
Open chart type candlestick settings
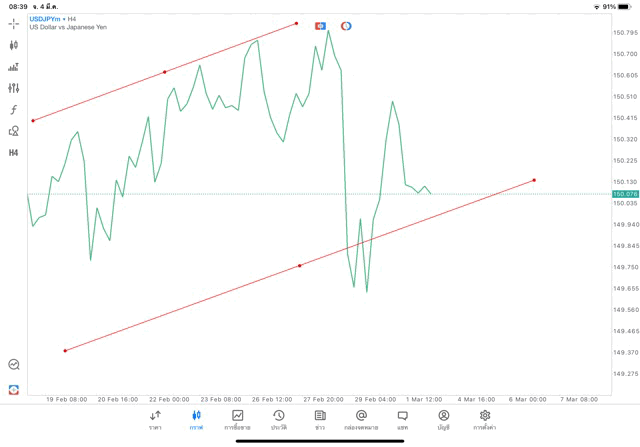click(14, 45)
